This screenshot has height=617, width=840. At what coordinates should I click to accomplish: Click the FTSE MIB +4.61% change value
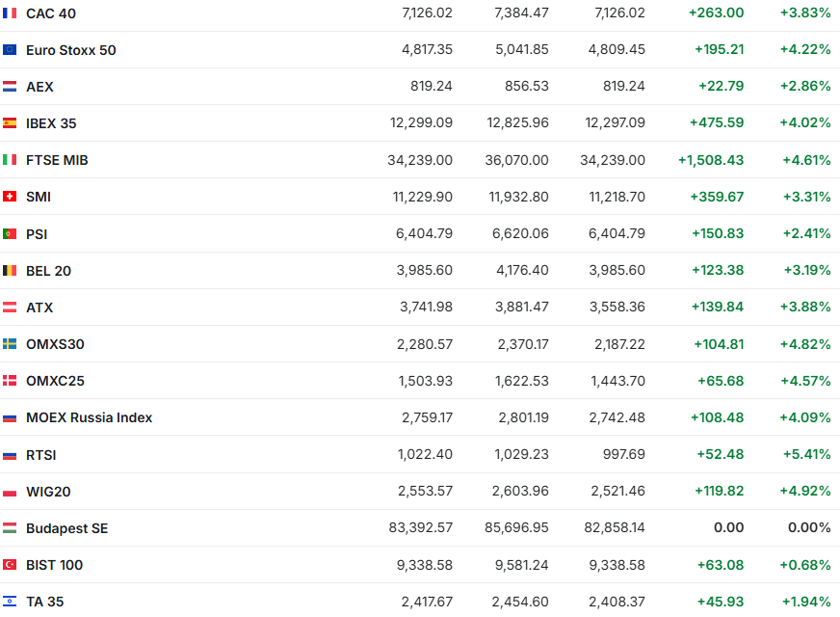[x=806, y=160]
